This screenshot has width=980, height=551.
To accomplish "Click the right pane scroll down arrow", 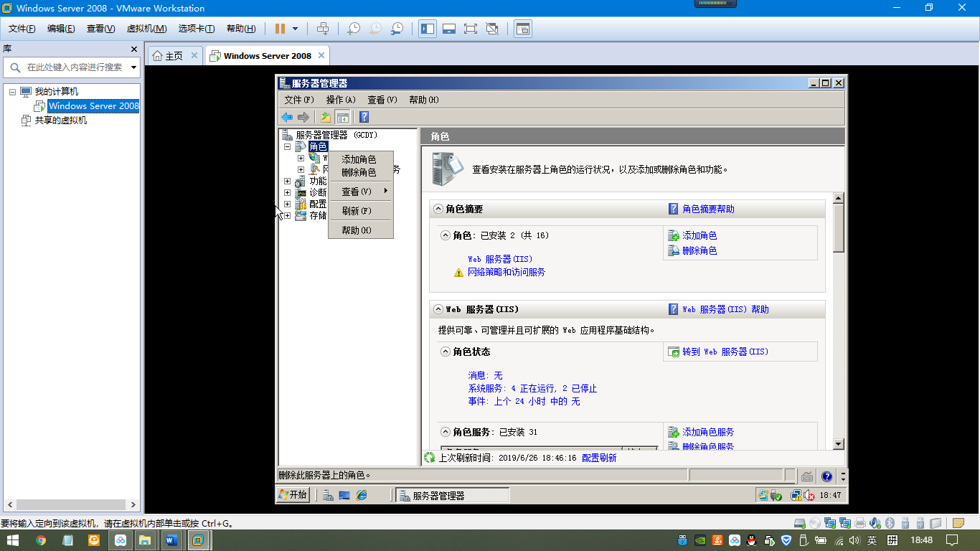I will pos(839,445).
